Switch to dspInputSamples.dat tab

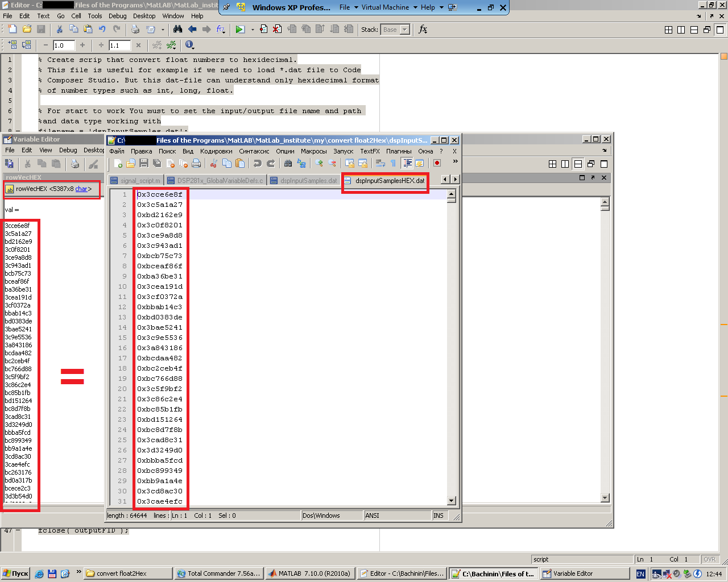304,181
